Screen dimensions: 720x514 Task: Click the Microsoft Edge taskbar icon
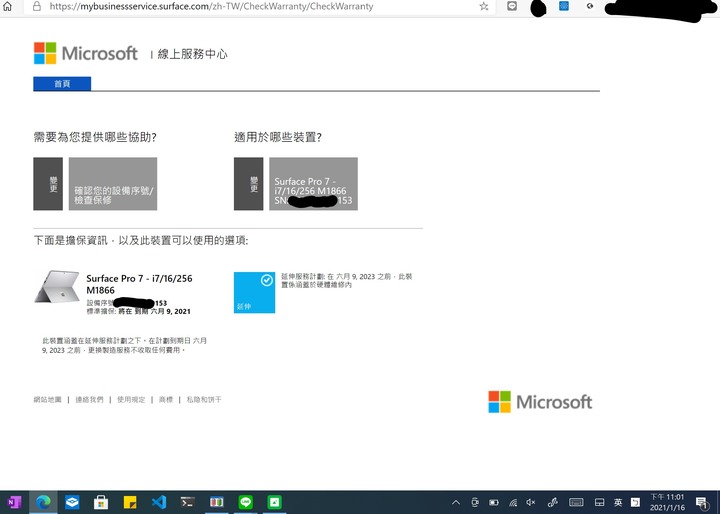(x=44, y=502)
